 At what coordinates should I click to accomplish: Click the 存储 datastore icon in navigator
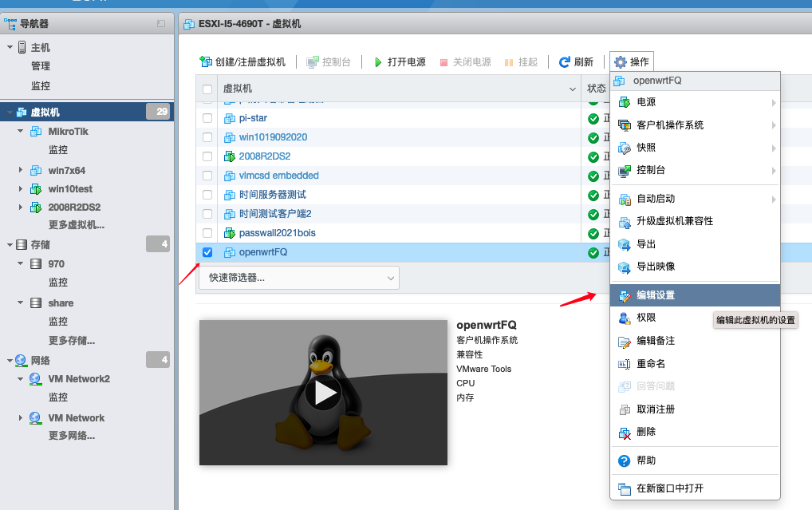click(x=22, y=245)
